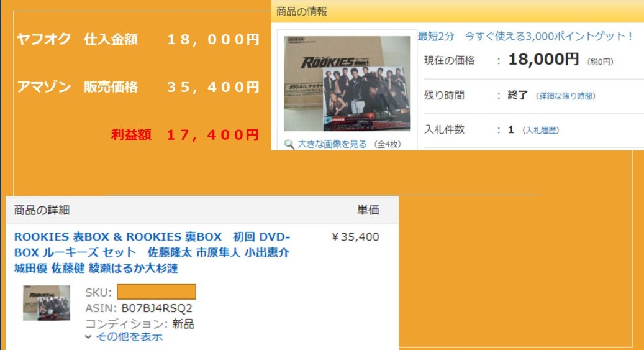This screenshot has width=644, height=350.
Task: Click the ¥35,400 unit price
Action: click(356, 237)
